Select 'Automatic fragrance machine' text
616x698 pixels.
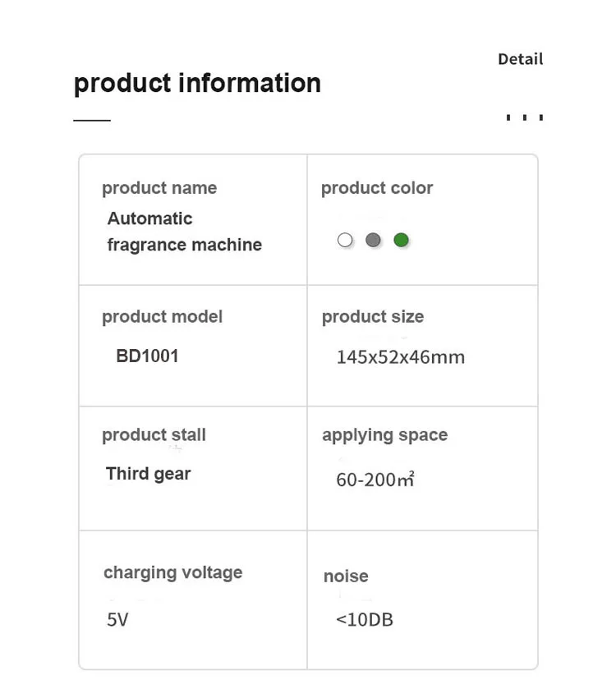184,232
